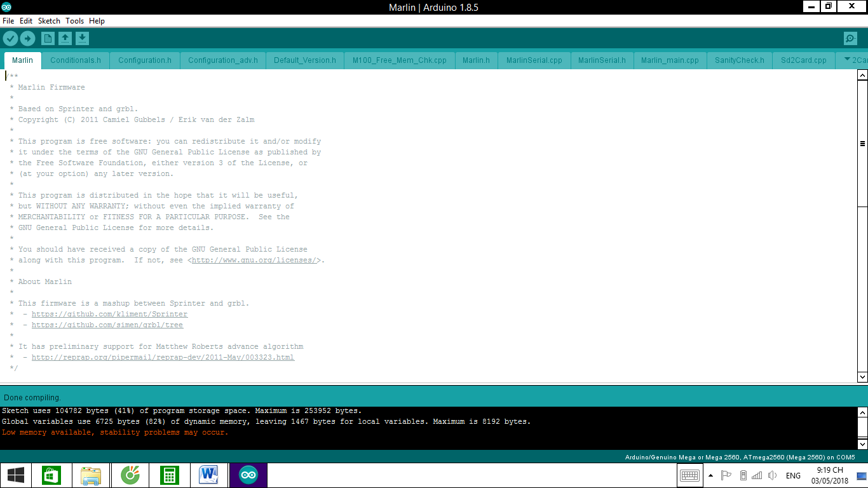Click the editor scrollbar down arrow
This screenshot has width=868, height=488.
coord(862,377)
